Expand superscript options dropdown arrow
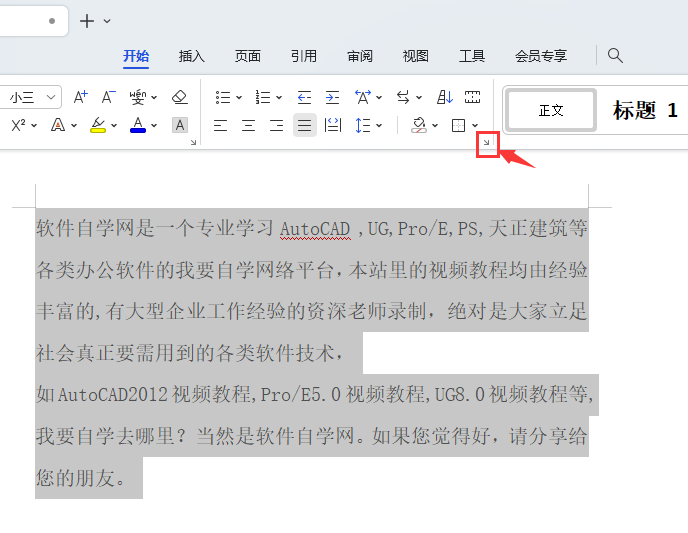The height and width of the screenshot is (533, 688). (34, 126)
